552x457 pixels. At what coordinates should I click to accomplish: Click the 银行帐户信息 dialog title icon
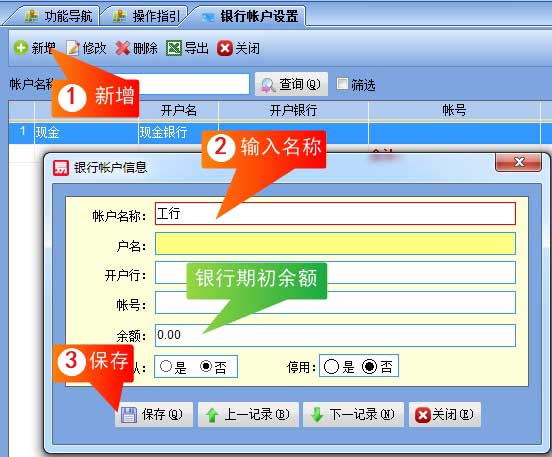pyautogui.click(x=61, y=168)
